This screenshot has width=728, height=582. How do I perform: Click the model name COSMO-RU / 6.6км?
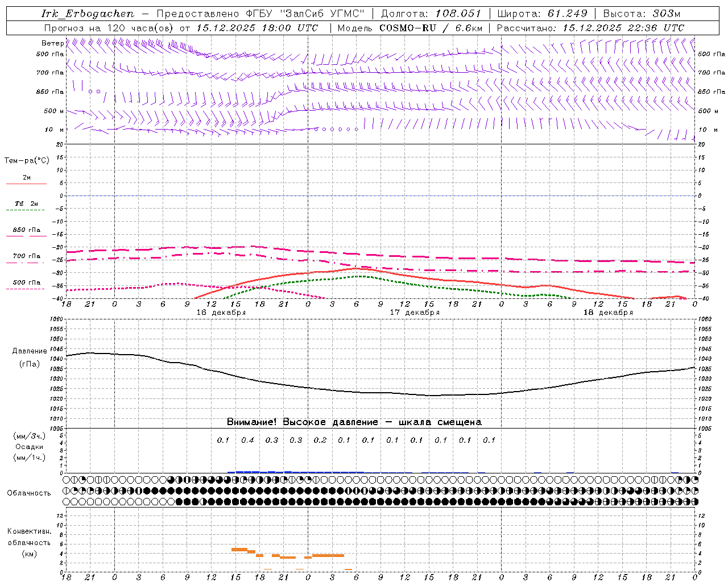(x=431, y=28)
